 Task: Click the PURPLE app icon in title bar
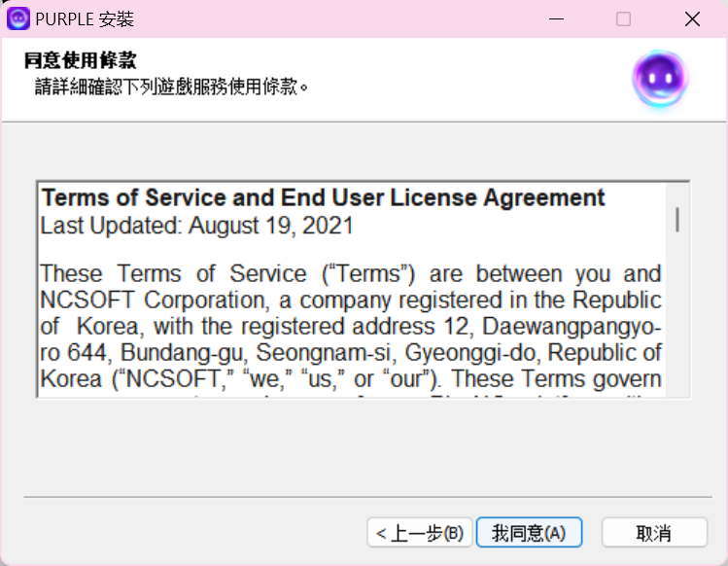tap(18, 19)
